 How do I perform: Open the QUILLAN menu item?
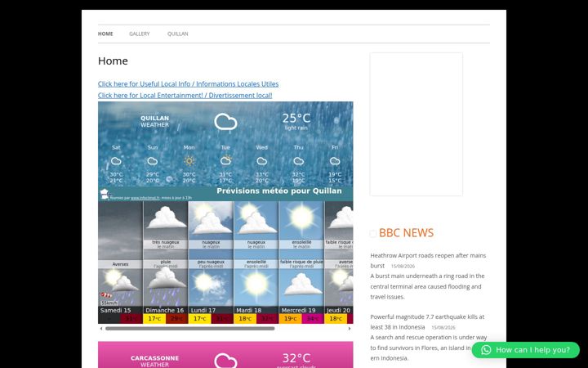pyautogui.click(x=178, y=34)
